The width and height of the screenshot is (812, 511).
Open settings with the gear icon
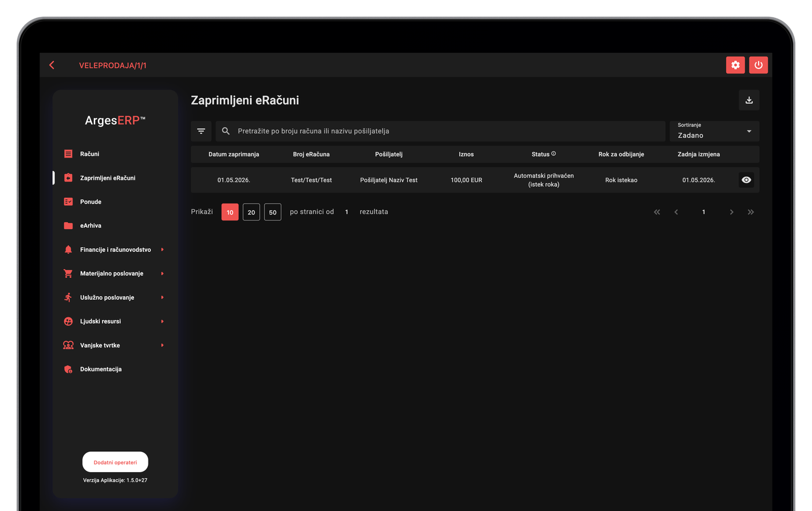735,65
